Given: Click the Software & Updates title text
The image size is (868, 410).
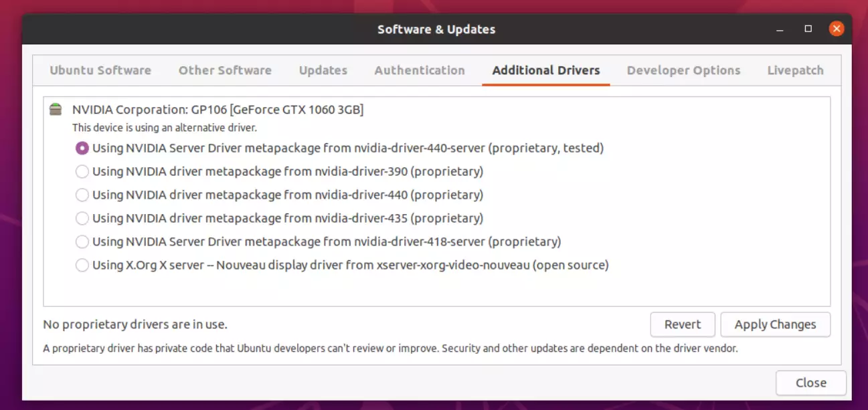Looking at the screenshot, I should coord(436,29).
